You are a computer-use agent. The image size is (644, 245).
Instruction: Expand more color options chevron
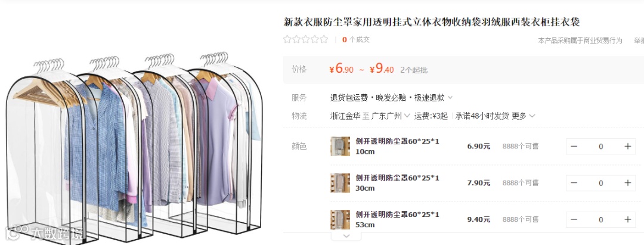(346, 236)
